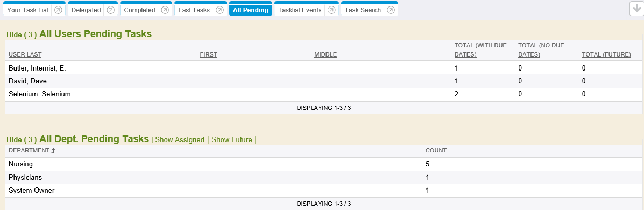The image size is (644, 210).
Task: Click Task Search pop-out arrow icon
Action: click(x=391, y=10)
